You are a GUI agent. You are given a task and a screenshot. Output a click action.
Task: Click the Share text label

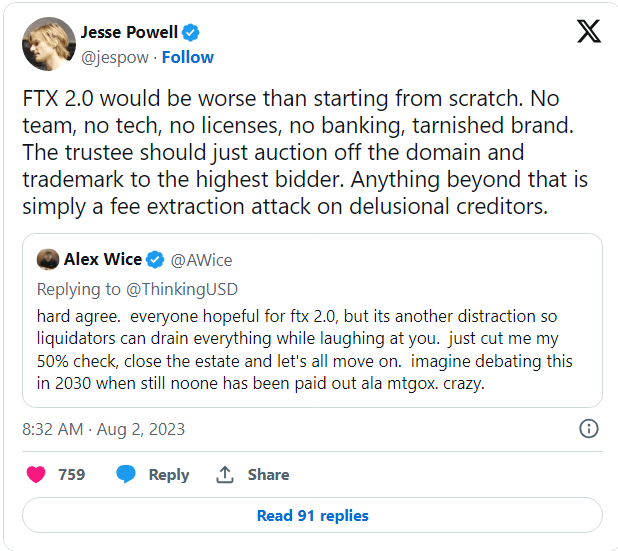[268, 475]
